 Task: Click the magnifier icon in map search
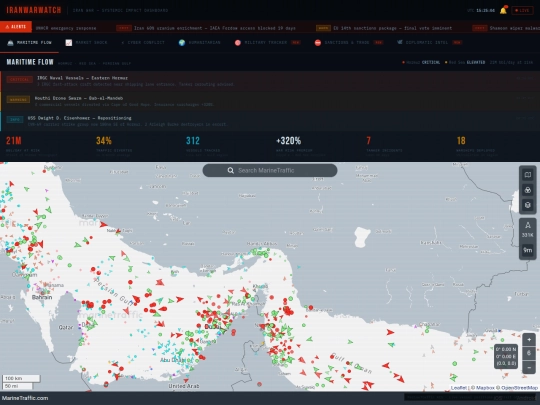click(231, 170)
